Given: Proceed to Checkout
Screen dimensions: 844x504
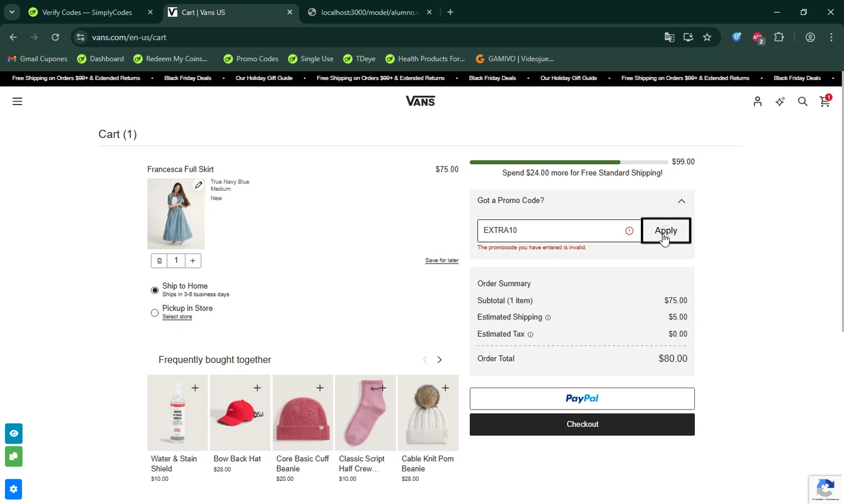Looking at the screenshot, I should click(x=582, y=425).
